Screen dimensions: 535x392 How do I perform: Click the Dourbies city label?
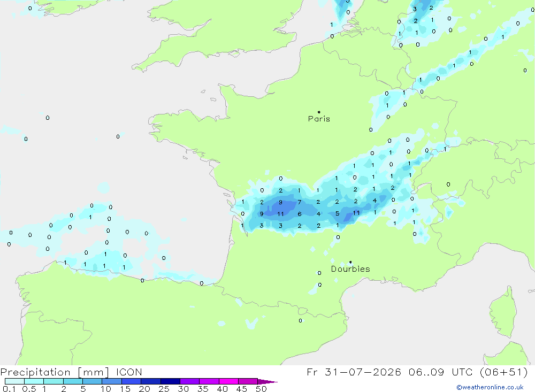350,269
